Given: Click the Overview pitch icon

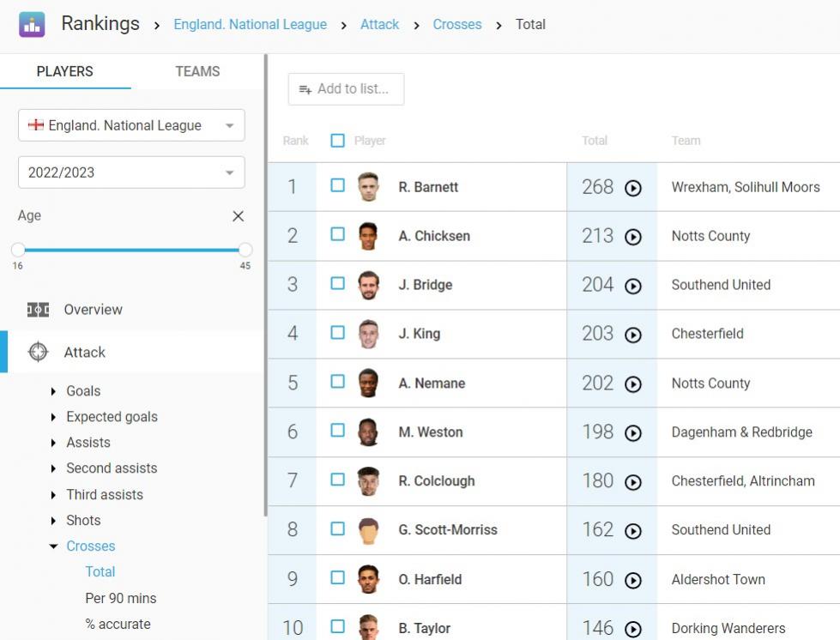Looking at the screenshot, I should [38, 310].
